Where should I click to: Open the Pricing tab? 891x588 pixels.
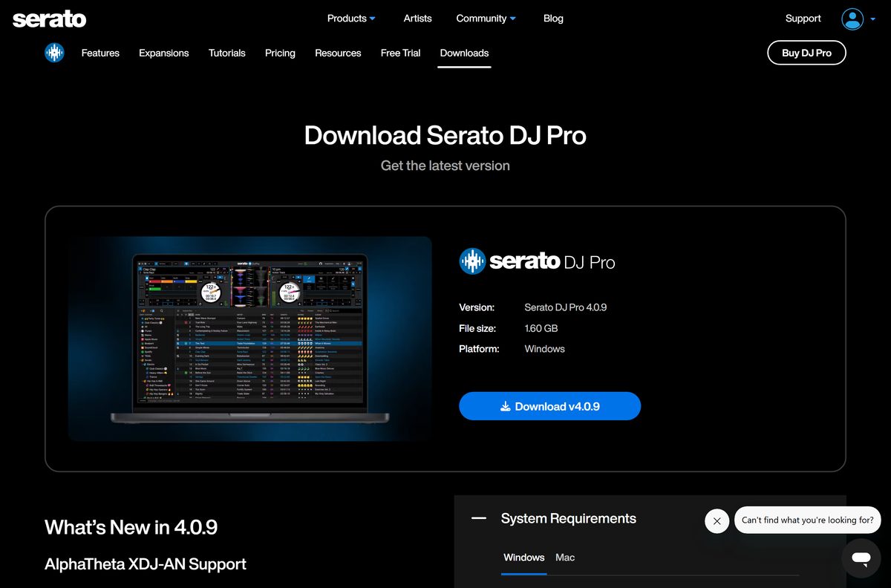(280, 53)
